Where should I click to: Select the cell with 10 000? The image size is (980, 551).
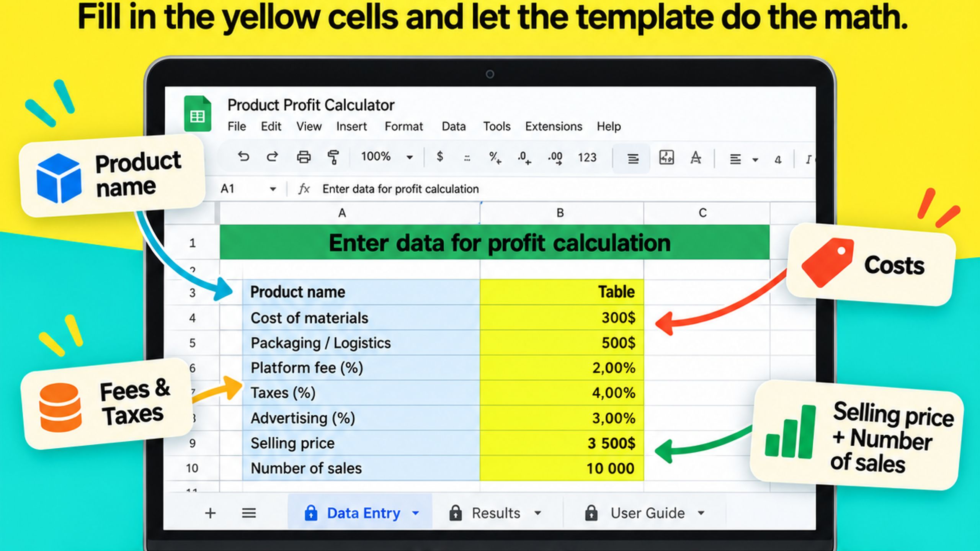[562, 468]
